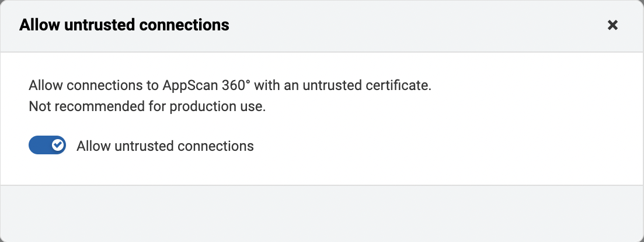
Task: Click the bold dialog title text
Action: (x=124, y=25)
